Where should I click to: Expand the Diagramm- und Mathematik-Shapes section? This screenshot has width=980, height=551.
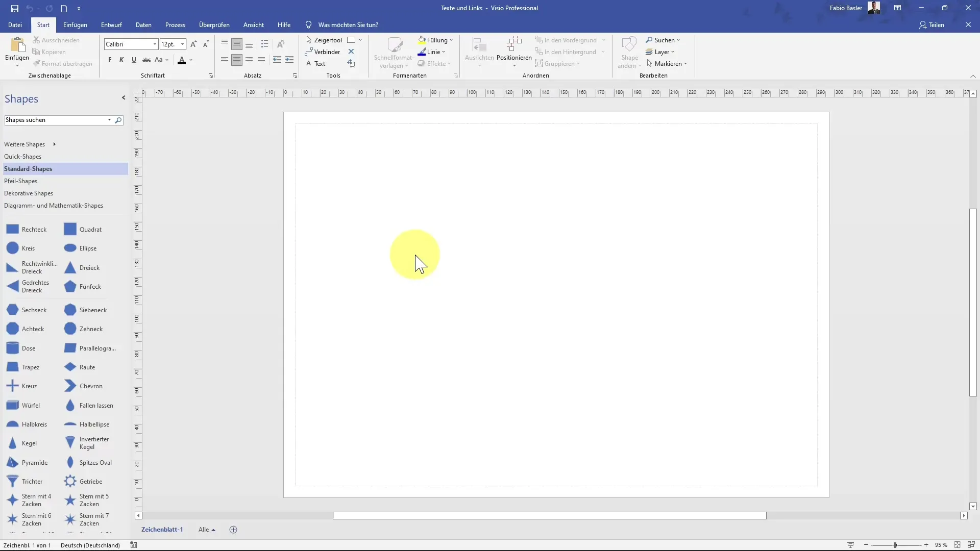53,205
